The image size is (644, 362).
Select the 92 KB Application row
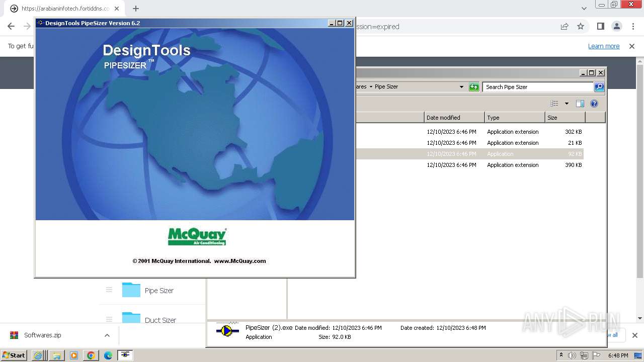(470, 154)
